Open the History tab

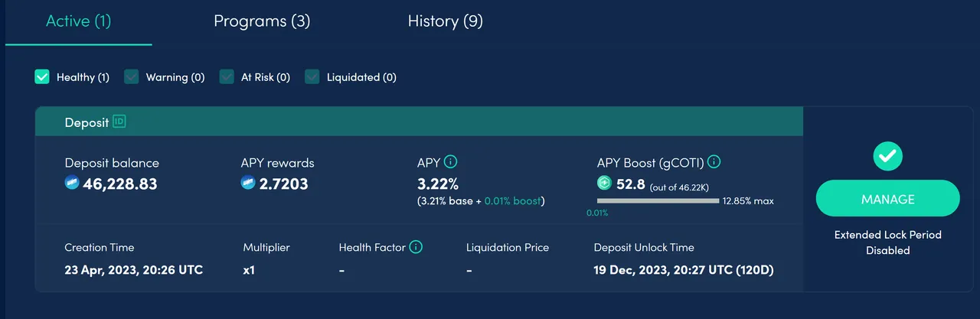[445, 21]
